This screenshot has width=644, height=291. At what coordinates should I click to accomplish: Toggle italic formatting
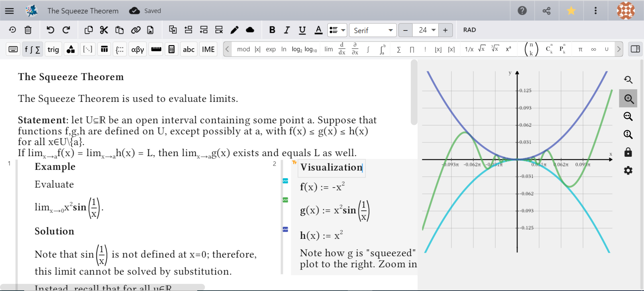pyautogui.click(x=287, y=30)
